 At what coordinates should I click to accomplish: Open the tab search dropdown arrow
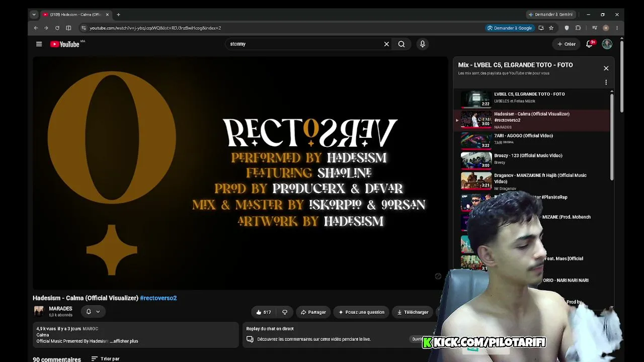point(34,15)
